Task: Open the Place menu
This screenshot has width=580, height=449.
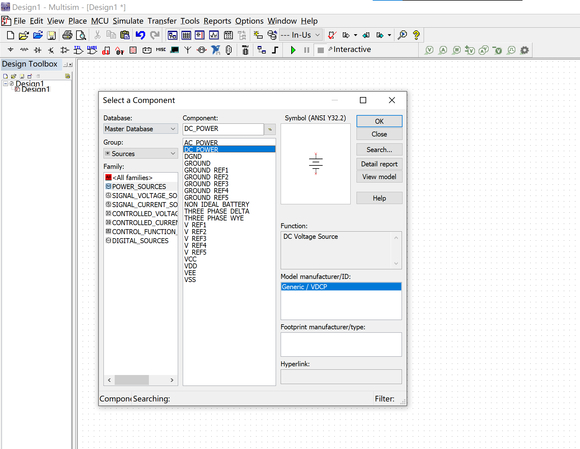Action: pyautogui.click(x=77, y=21)
